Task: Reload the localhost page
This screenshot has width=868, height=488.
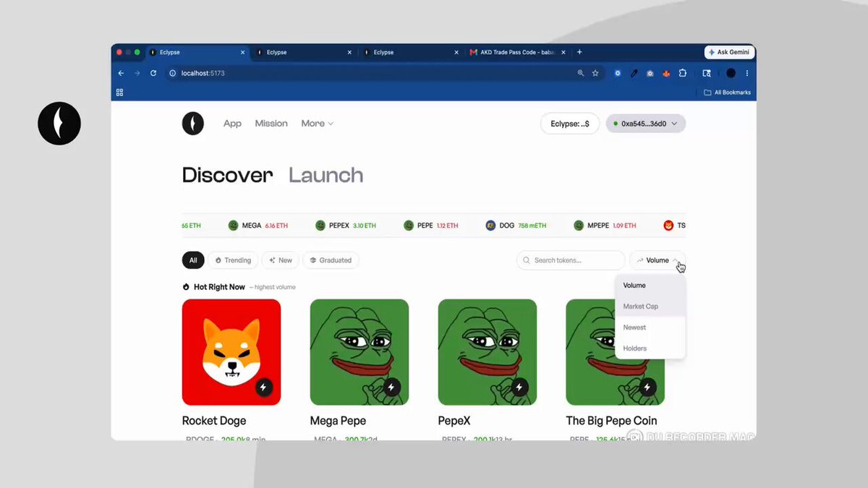Action: coord(153,73)
